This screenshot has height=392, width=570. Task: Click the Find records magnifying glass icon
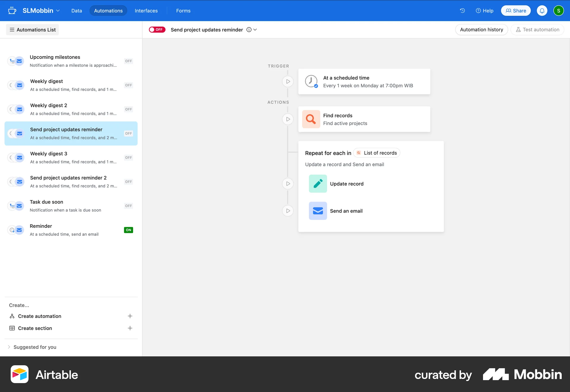(x=311, y=119)
